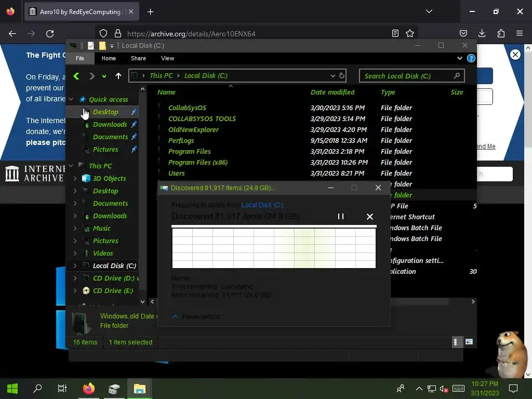Show Firefox tracking protection shield info
The image size is (532, 399).
click(103, 33)
